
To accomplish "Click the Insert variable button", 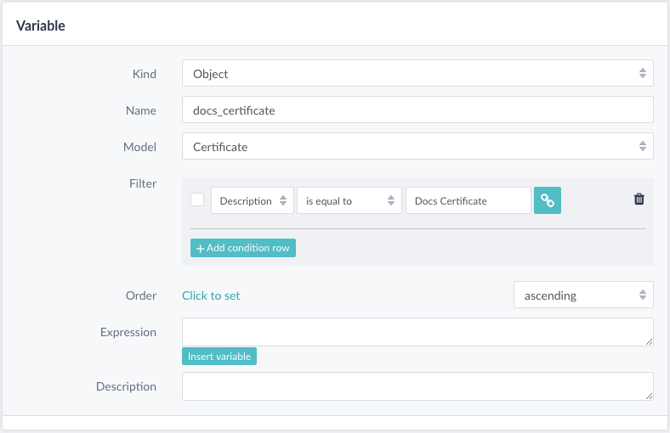I will click(x=219, y=356).
